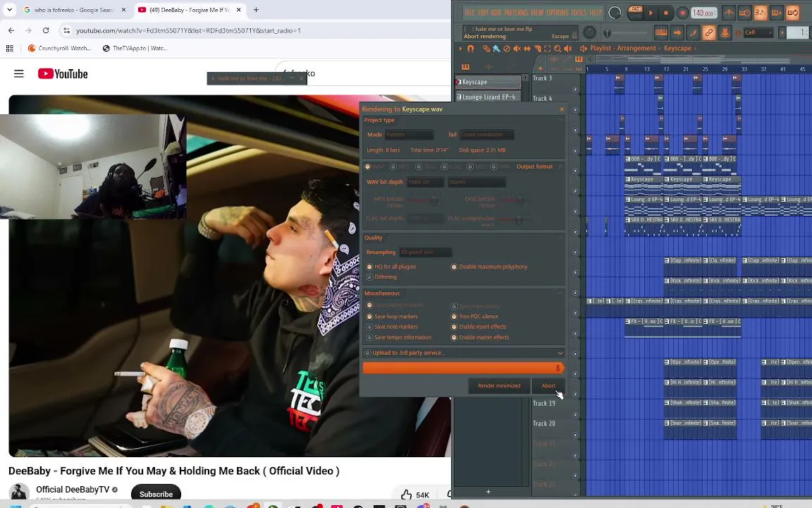Toggle the Dithering option
812x508 pixels.
pyautogui.click(x=369, y=277)
